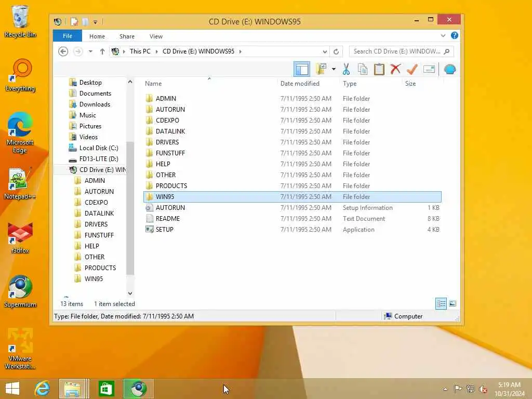Cut selection with the scissors icon
This screenshot has height=399, width=532.
click(346, 69)
